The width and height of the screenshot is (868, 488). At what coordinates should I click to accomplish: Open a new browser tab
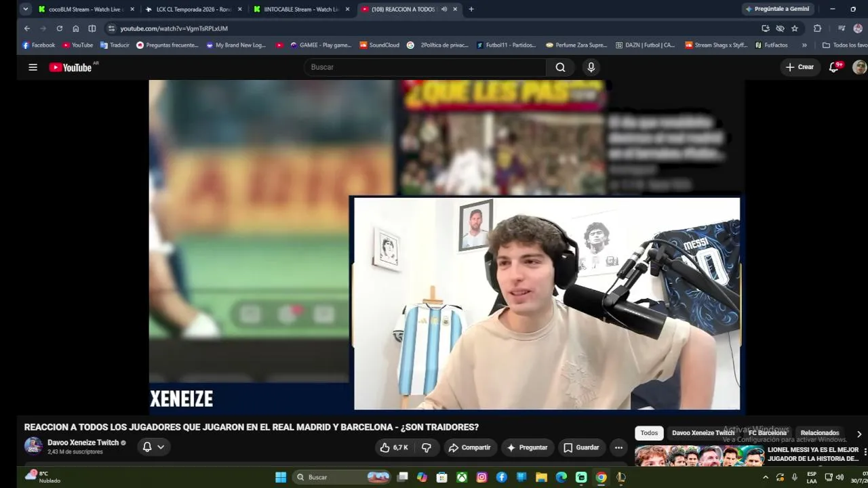(471, 9)
